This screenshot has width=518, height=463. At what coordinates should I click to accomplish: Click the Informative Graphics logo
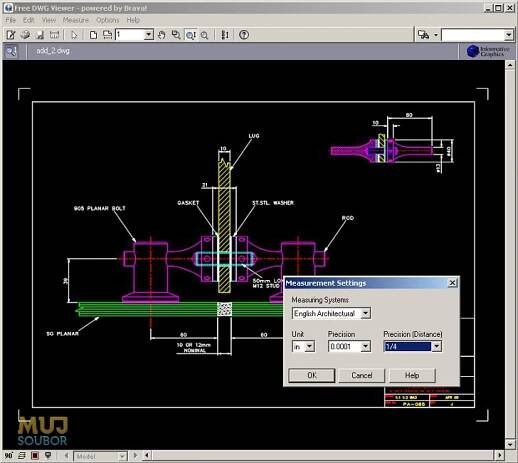(487, 51)
